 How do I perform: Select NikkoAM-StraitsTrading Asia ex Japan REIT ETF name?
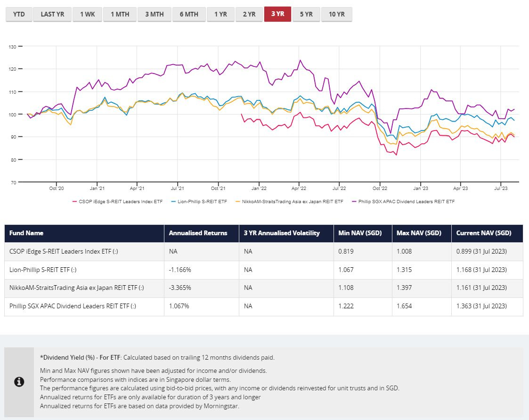pyautogui.click(x=77, y=288)
